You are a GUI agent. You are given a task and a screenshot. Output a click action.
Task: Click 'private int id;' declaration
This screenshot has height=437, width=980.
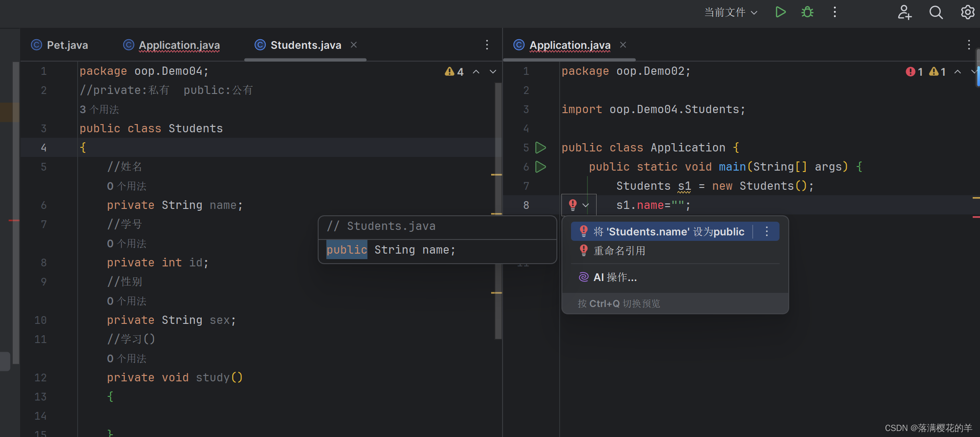pos(158,263)
